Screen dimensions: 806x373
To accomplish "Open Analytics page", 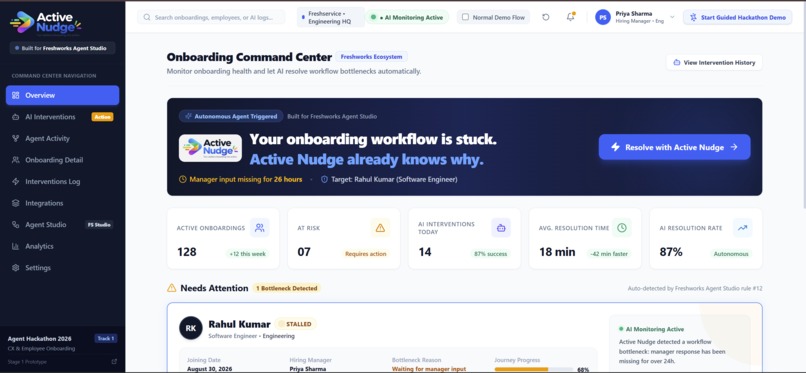I will pos(62,246).
